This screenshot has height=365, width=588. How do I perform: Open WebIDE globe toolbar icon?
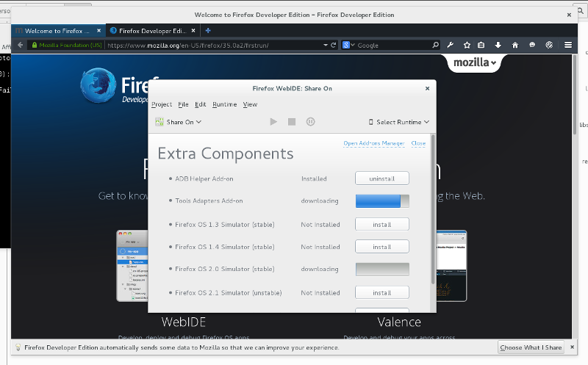pos(549,45)
